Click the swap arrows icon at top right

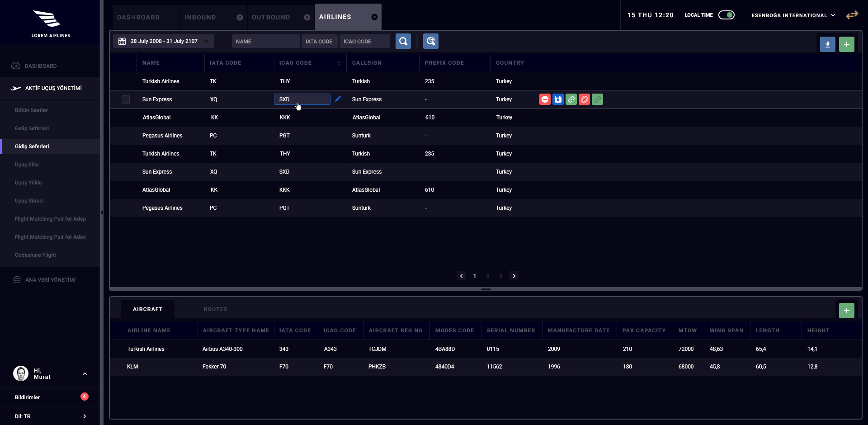coord(852,15)
